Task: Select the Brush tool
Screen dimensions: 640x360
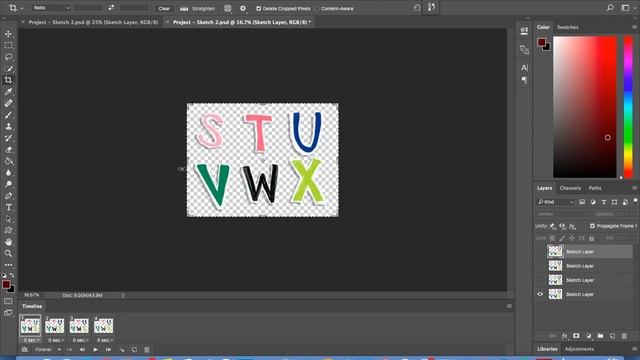Action: point(8,115)
